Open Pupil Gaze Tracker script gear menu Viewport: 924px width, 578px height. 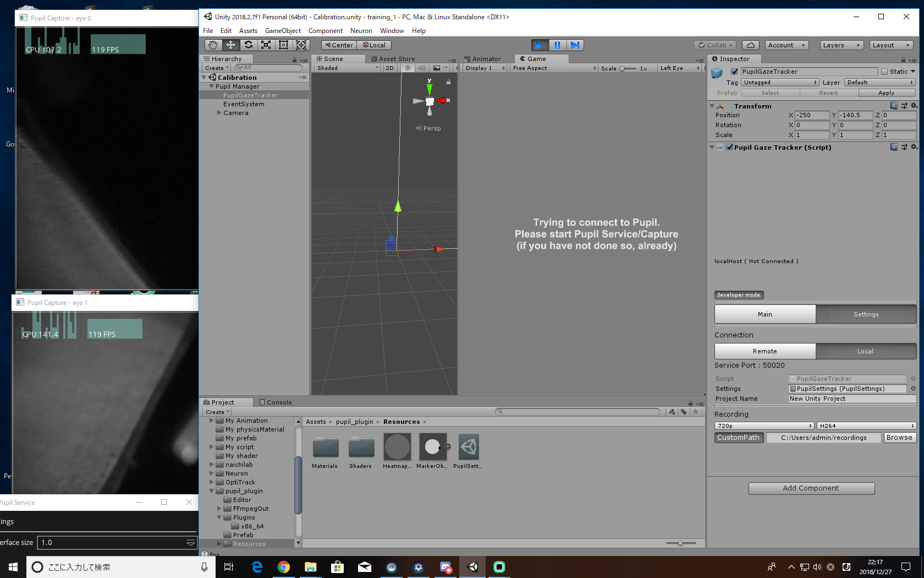point(914,147)
